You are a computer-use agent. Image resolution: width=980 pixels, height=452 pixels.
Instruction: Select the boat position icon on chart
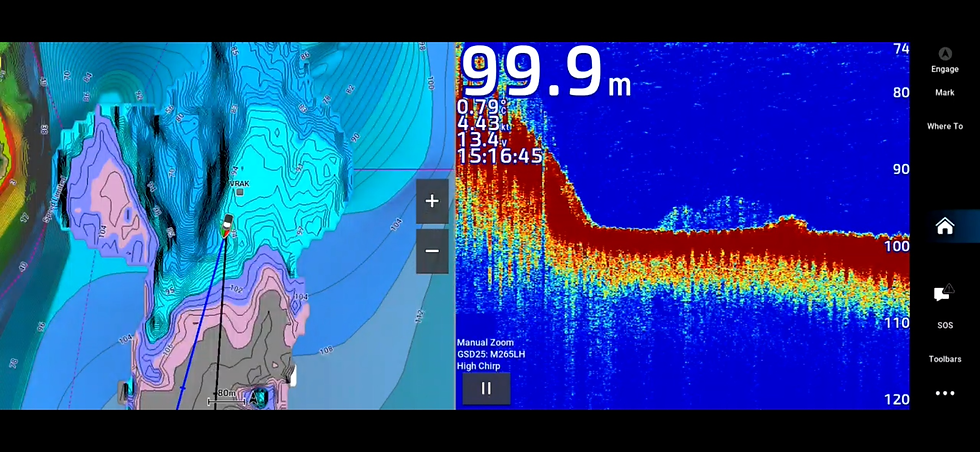pos(227,226)
